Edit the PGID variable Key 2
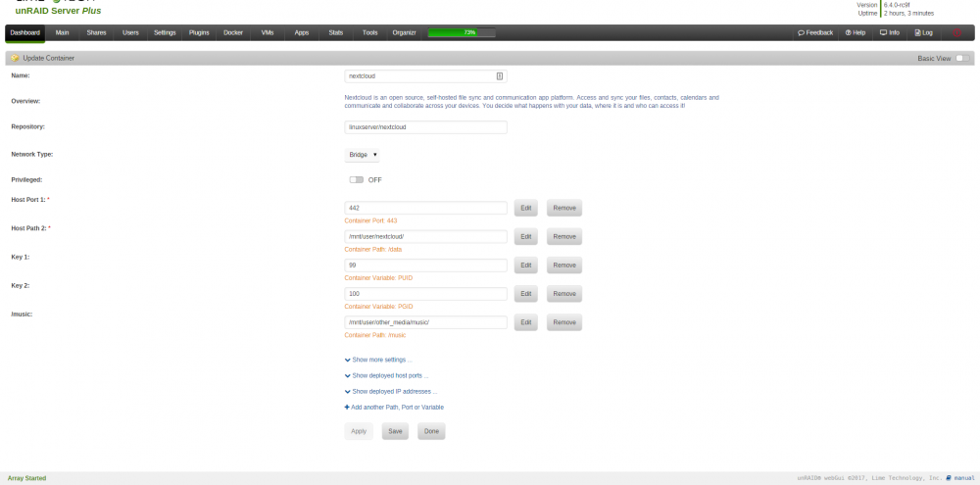Viewport: 980px width, 485px height. [x=525, y=294]
